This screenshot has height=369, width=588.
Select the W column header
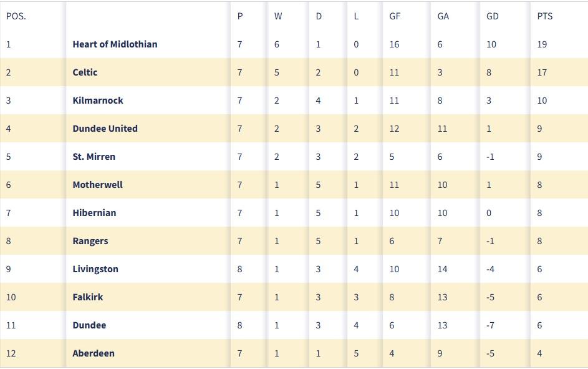coord(278,16)
